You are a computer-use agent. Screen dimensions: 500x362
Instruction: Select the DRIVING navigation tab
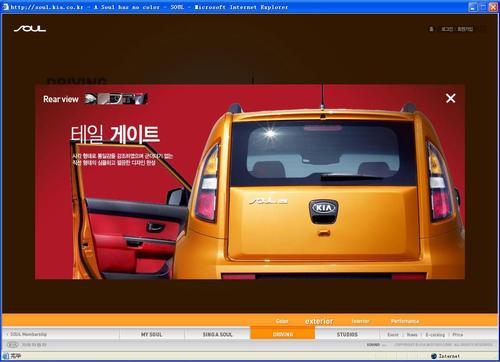[282, 334]
